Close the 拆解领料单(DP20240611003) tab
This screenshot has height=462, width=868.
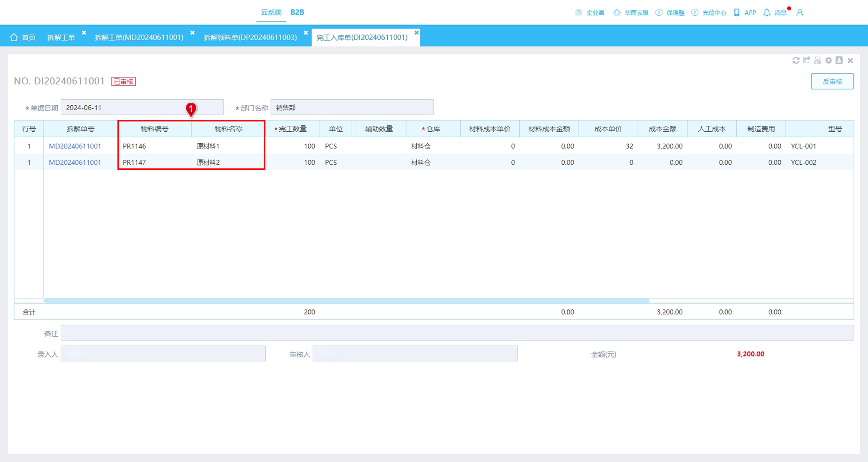(306, 33)
